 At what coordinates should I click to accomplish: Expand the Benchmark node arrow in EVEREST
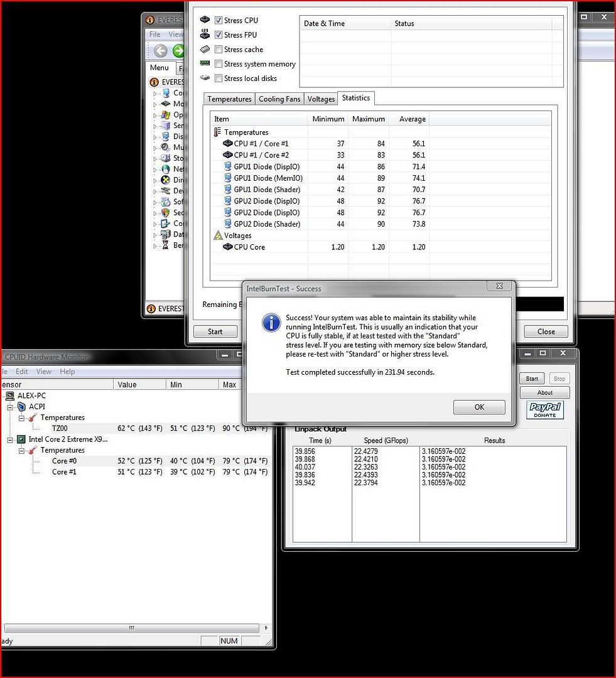[155, 245]
